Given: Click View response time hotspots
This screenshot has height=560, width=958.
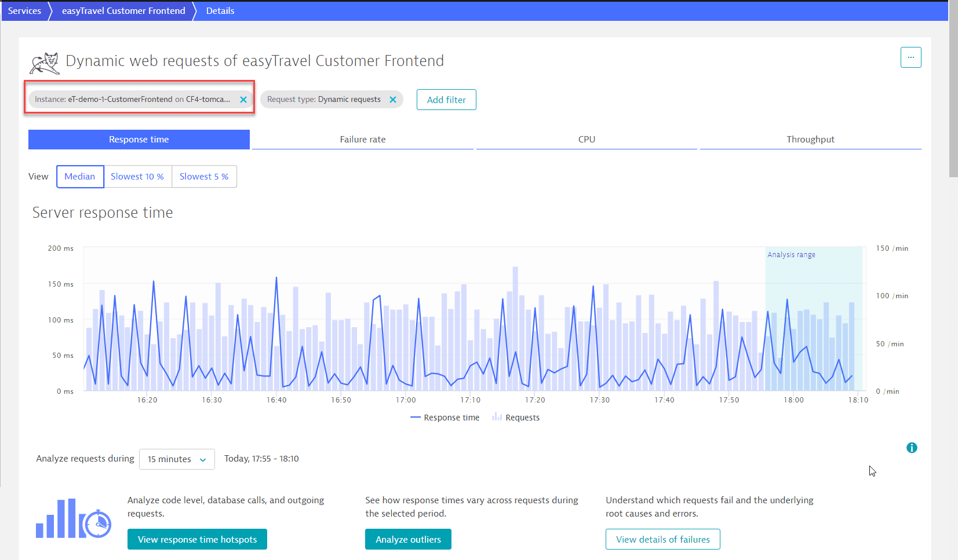Looking at the screenshot, I should pos(197,539).
